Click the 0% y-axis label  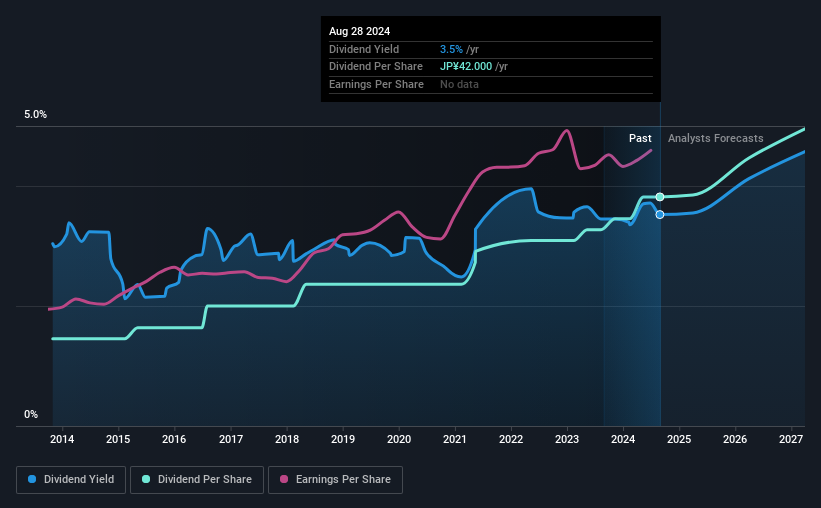(31, 414)
